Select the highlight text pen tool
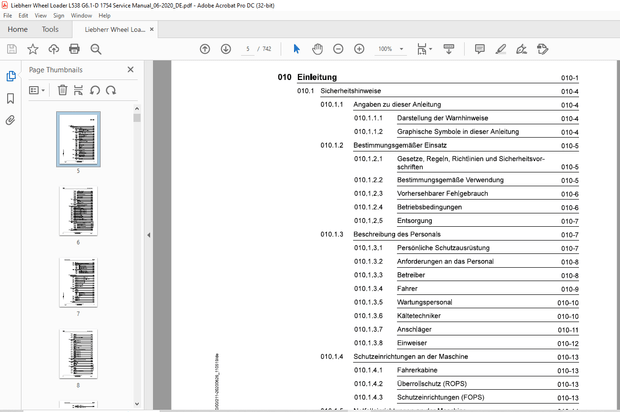This screenshot has height=412, width=620. coord(501,49)
